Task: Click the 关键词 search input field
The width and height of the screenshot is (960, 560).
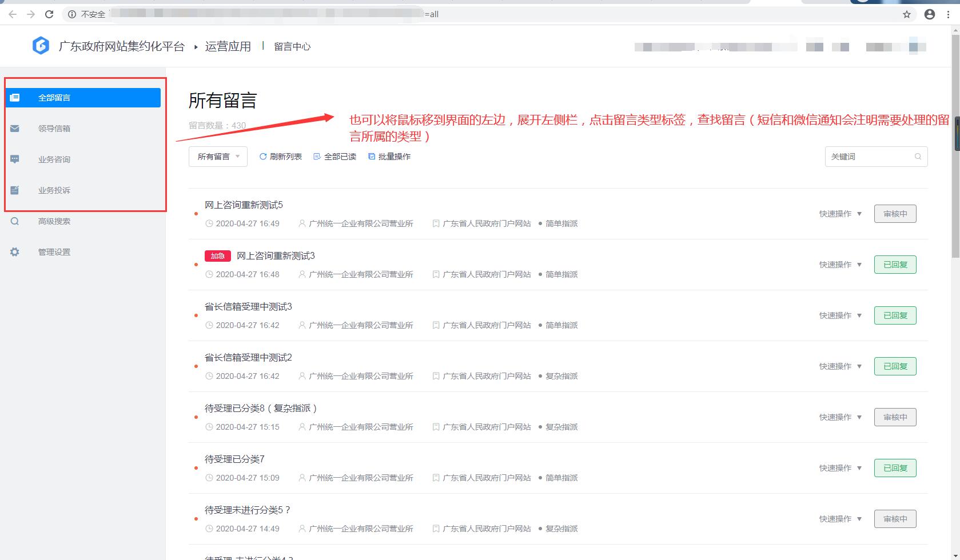Action: tap(876, 157)
